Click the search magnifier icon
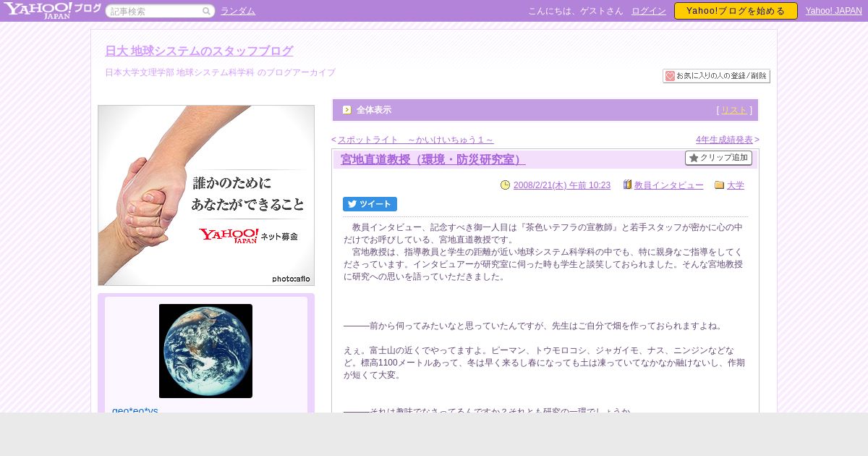The height and width of the screenshot is (456, 868). (206, 12)
